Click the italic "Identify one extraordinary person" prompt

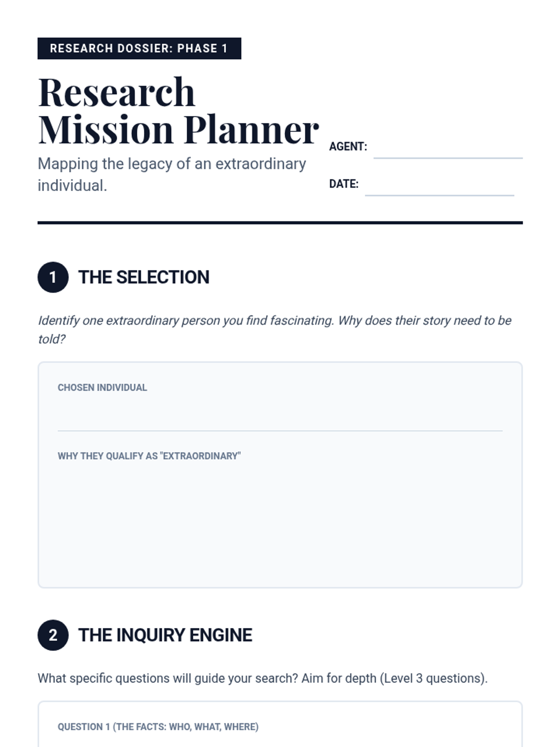[x=274, y=330]
